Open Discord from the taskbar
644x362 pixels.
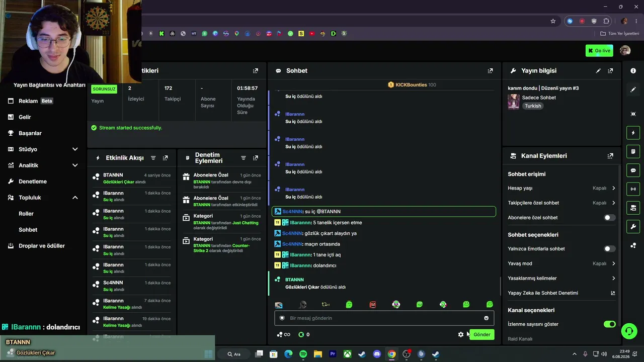click(377, 354)
